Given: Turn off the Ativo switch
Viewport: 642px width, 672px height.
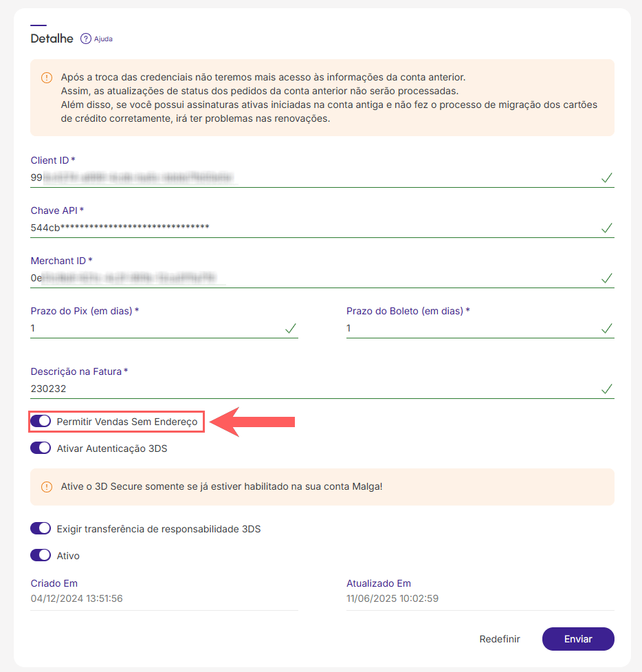Looking at the screenshot, I should pyautogui.click(x=41, y=555).
